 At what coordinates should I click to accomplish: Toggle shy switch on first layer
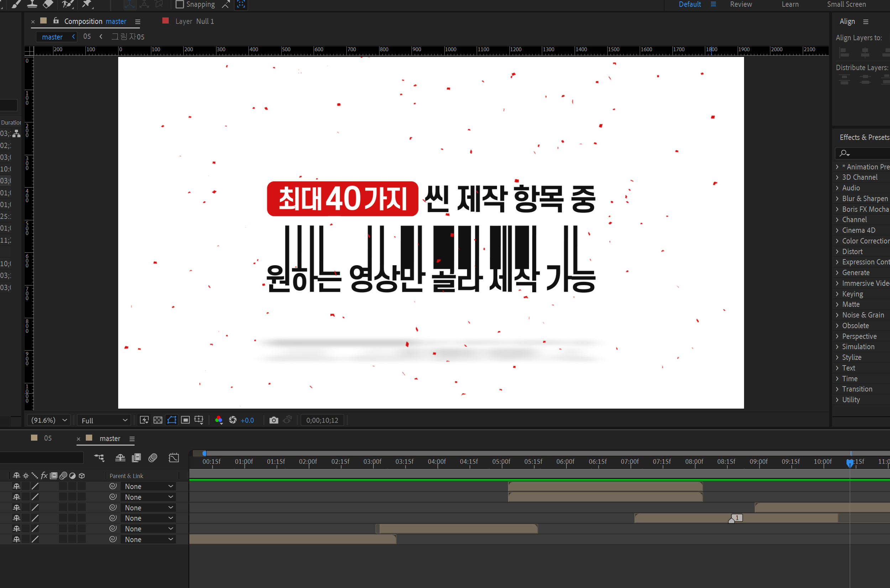click(x=16, y=486)
